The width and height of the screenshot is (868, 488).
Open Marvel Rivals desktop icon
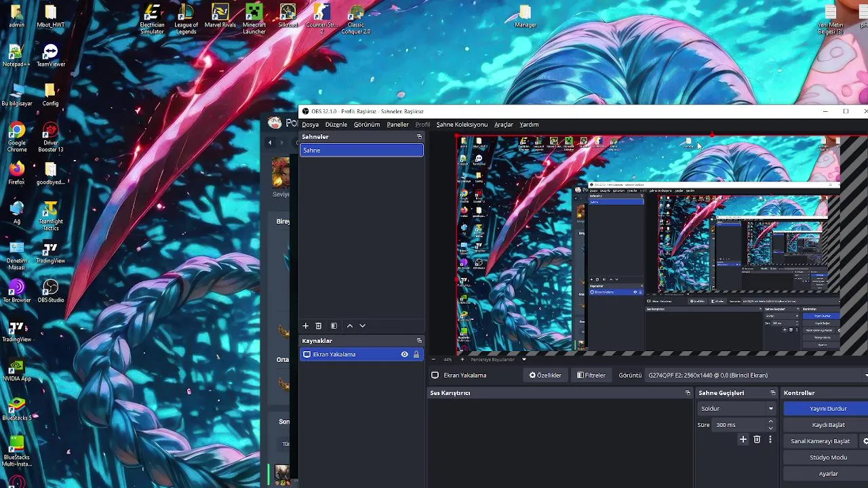(220, 16)
